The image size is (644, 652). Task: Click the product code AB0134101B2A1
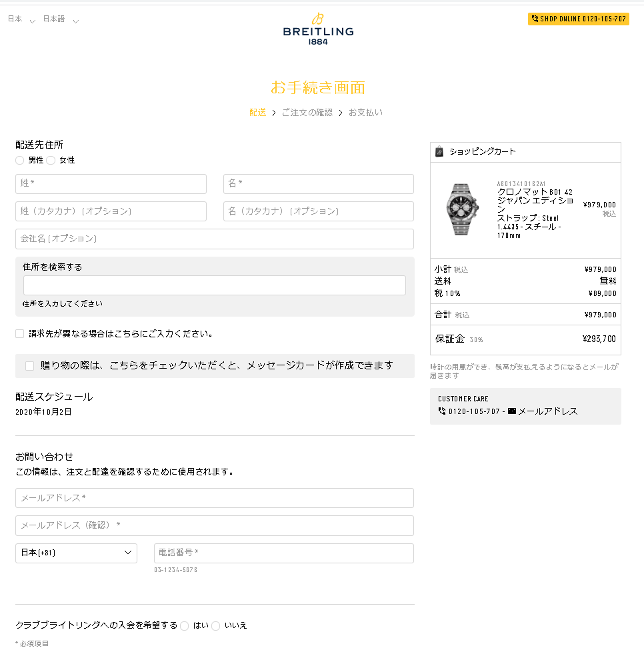[521, 183]
